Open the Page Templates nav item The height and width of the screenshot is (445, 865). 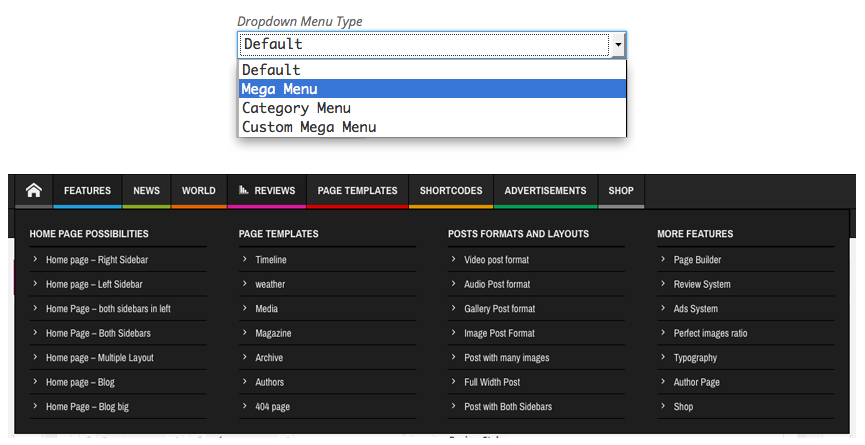357,191
